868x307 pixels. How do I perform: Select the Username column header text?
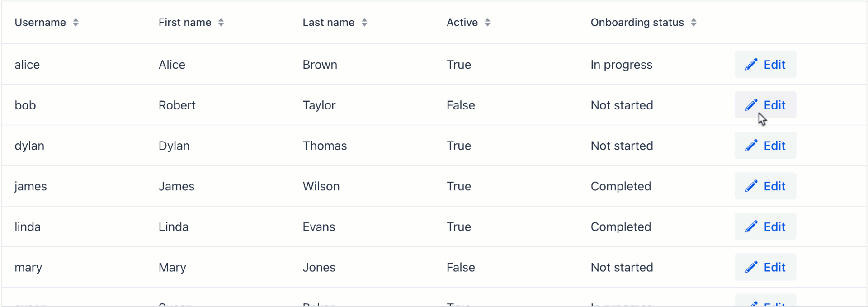(x=40, y=23)
